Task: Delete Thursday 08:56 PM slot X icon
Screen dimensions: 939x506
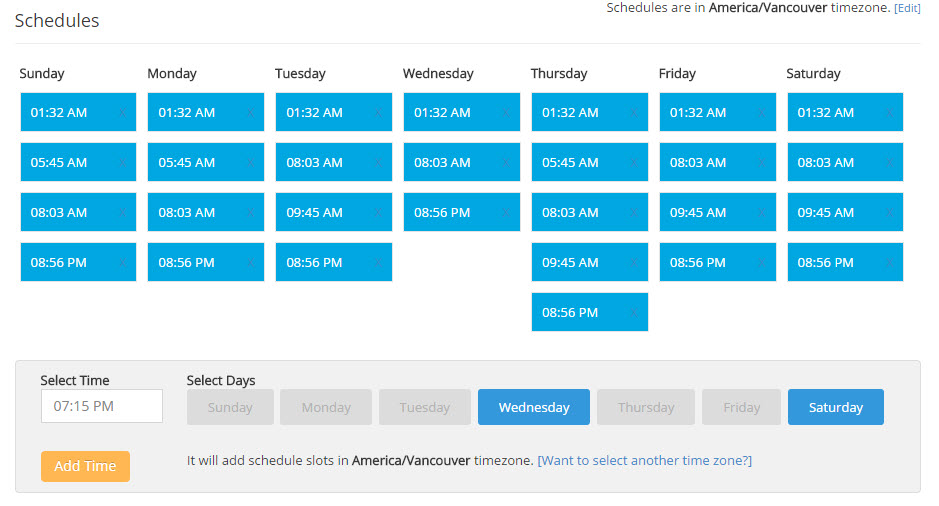Action: pos(633,313)
